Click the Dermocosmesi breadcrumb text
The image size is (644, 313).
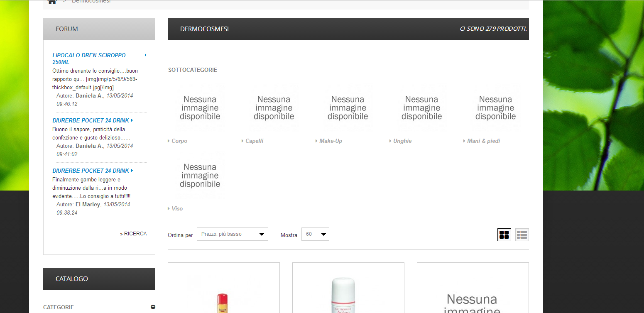click(x=91, y=2)
